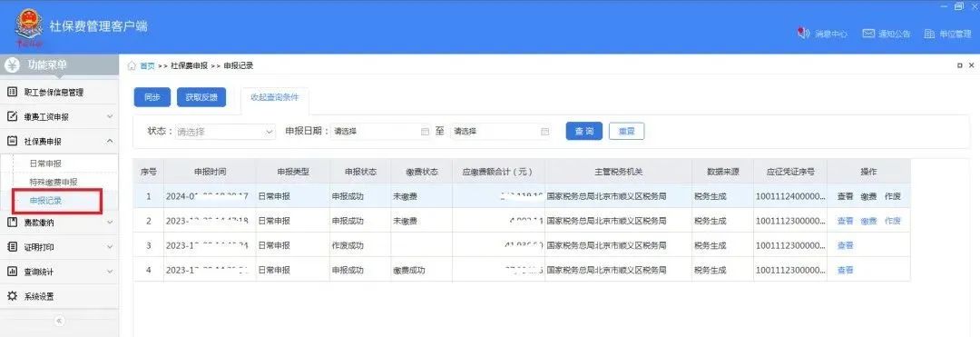Click 查看 link in row 3
980x337 pixels.
(845, 246)
